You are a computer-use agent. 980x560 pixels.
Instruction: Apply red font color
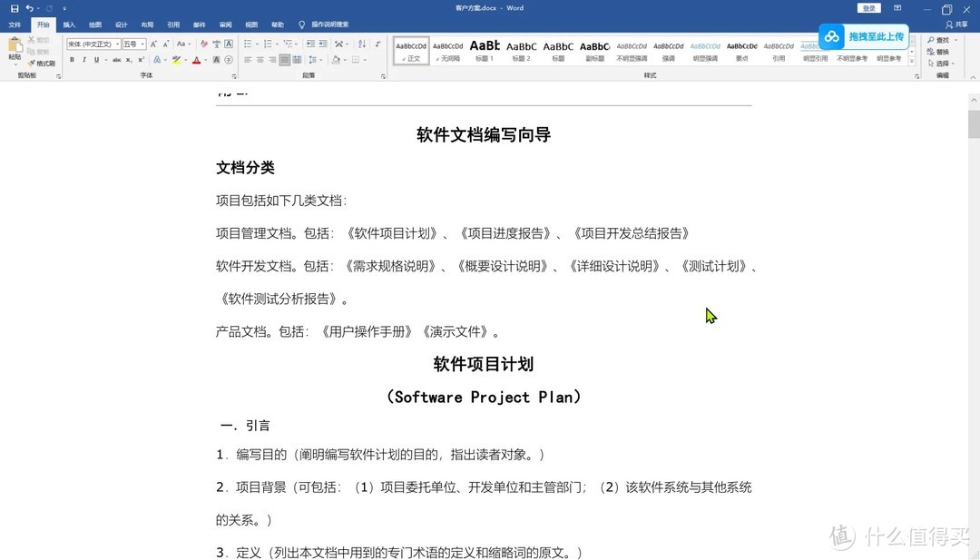click(x=196, y=60)
